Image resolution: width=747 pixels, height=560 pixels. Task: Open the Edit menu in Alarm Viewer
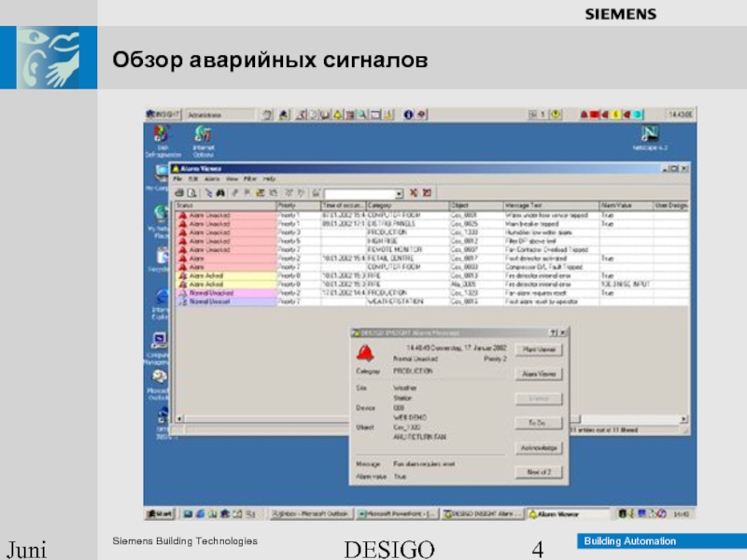point(193,178)
